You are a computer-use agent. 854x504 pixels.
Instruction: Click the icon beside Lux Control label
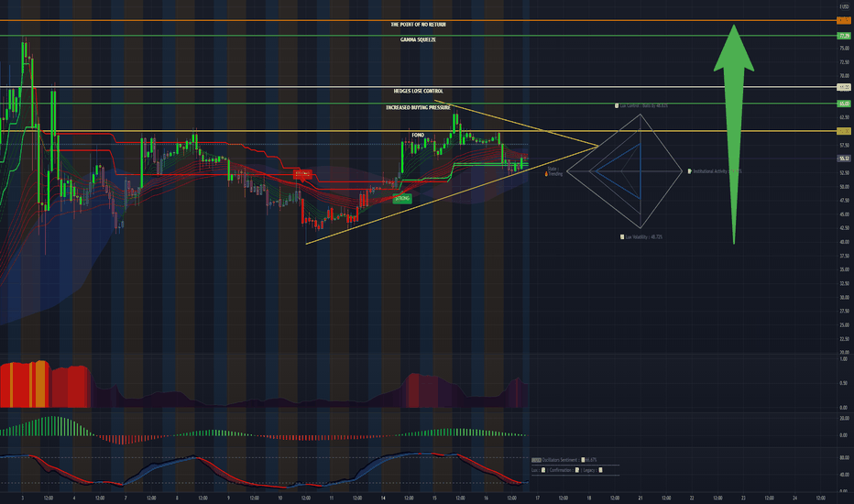tap(617, 105)
